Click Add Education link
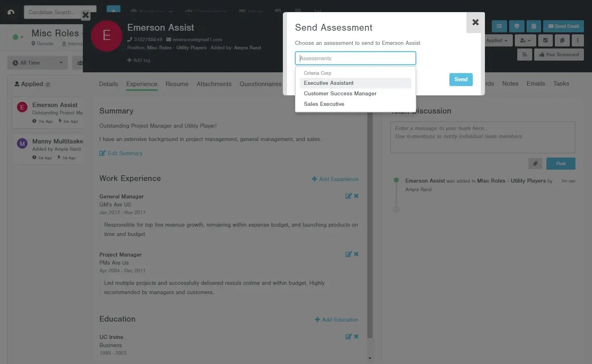 point(337,320)
